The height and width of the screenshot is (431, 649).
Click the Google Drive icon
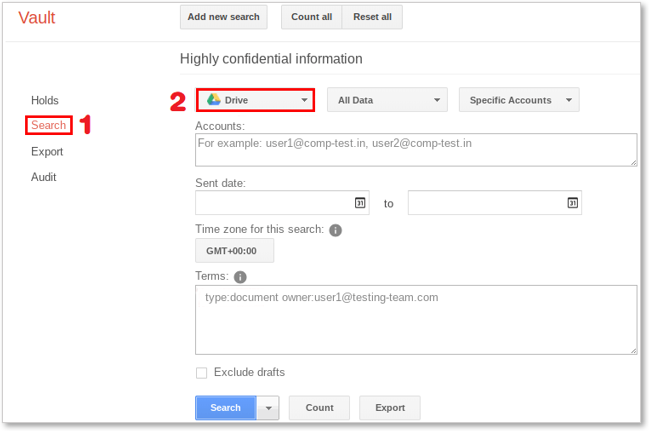click(214, 99)
